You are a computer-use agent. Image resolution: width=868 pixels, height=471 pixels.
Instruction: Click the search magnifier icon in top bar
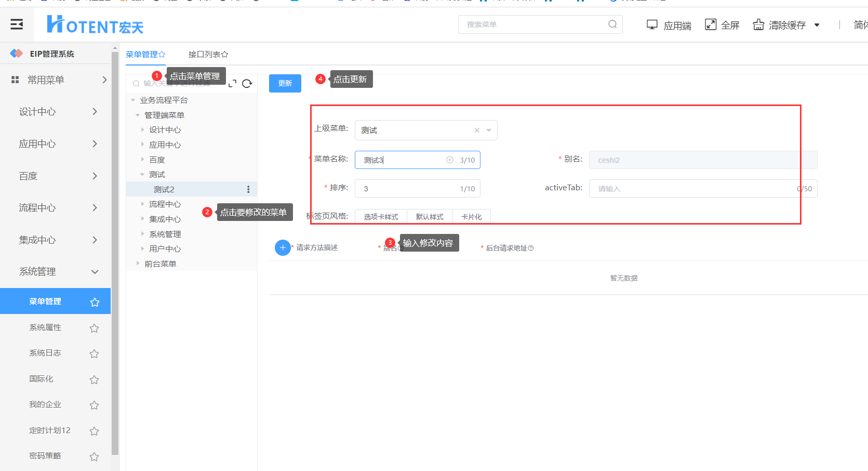tap(612, 24)
